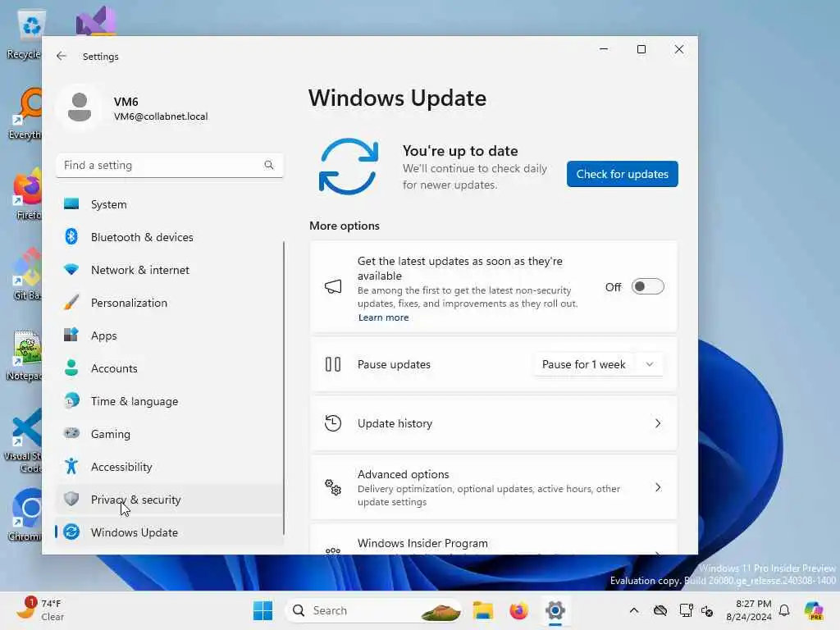The height and width of the screenshot is (630, 840).
Task: Click the Time & language globe icon
Action: pos(71,400)
